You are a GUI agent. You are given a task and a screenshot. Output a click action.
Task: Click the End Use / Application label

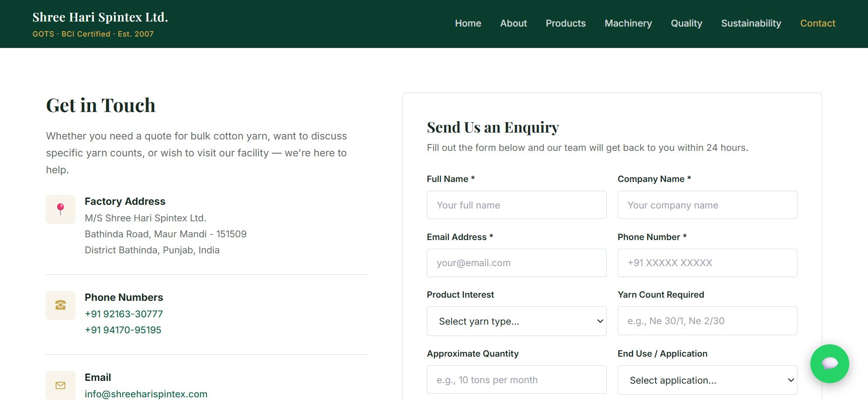click(x=662, y=354)
